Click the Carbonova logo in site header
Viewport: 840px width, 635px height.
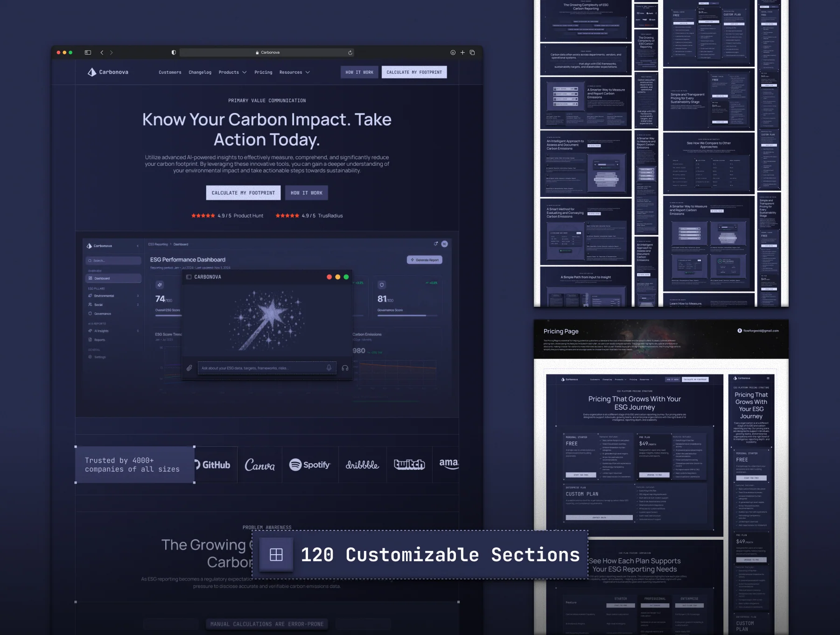[x=108, y=72]
